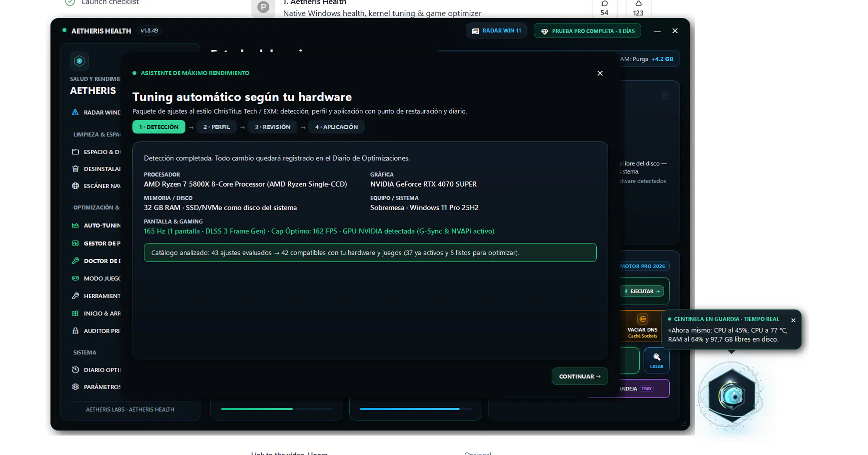Image resolution: width=868 pixels, height=455 pixels.
Task: Click the green progress bar at bottom
Action: point(276,409)
